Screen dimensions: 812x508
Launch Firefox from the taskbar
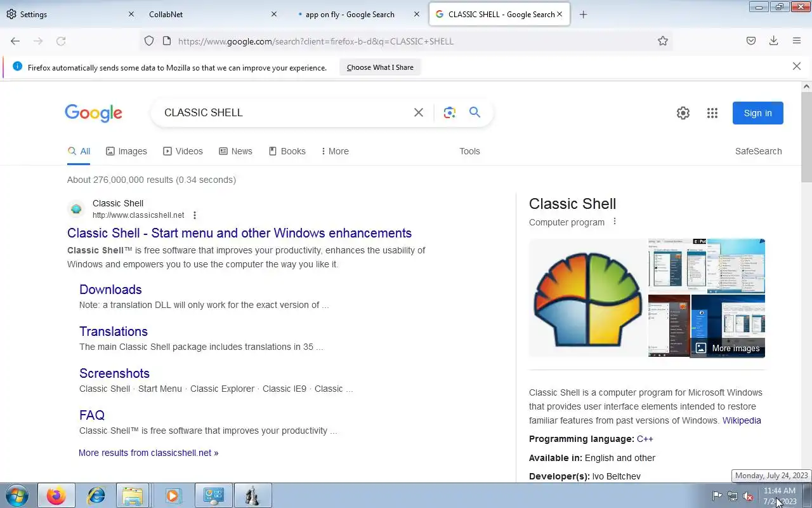coord(56,495)
